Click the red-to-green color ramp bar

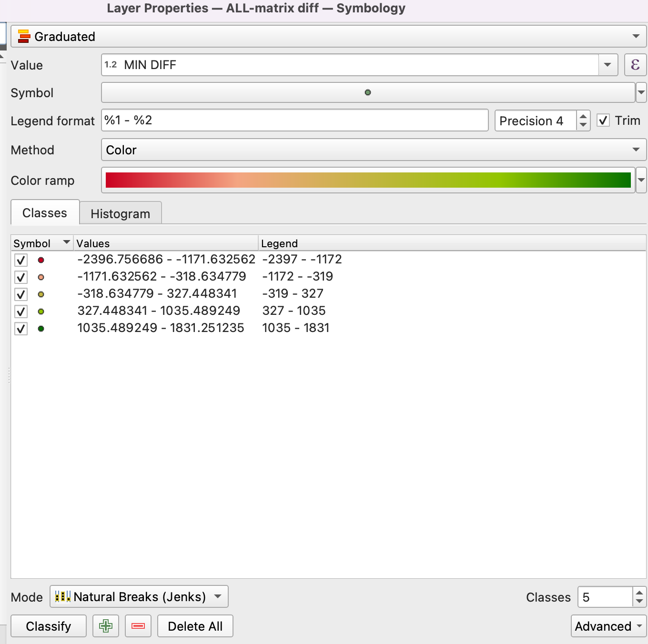pos(368,180)
